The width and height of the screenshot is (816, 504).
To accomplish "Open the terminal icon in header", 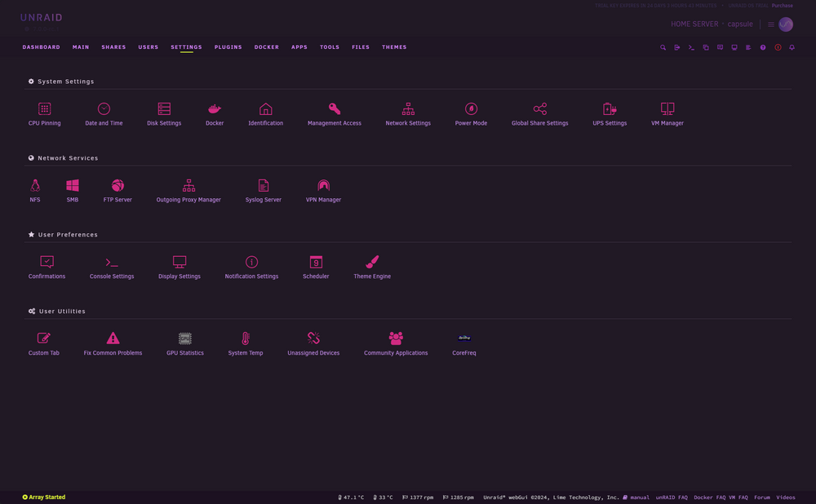I will (691, 47).
